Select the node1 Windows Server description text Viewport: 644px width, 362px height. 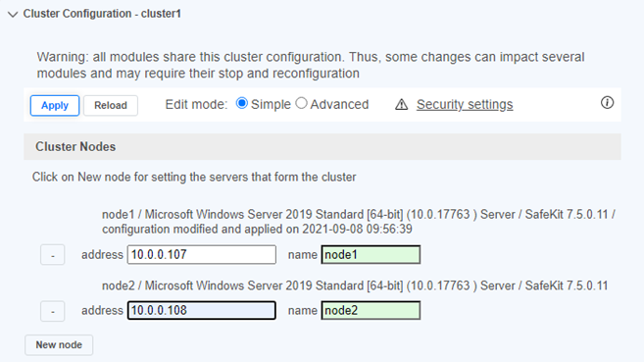point(359,222)
